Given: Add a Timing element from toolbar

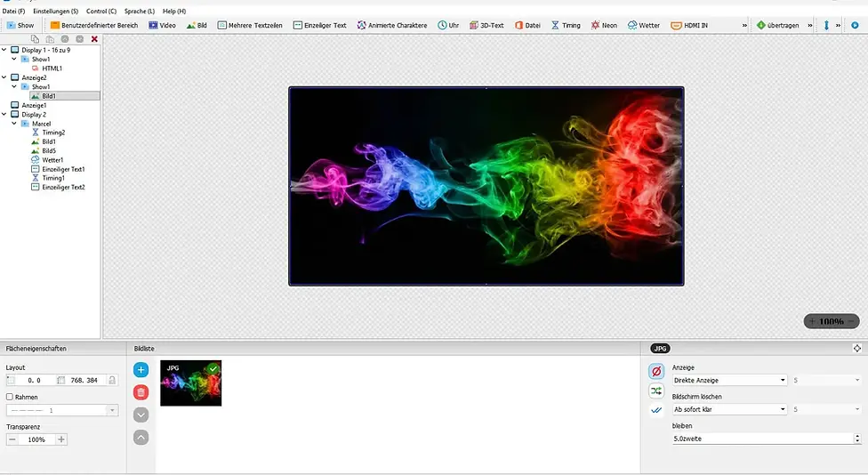Looking at the screenshot, I should (566, 26).
